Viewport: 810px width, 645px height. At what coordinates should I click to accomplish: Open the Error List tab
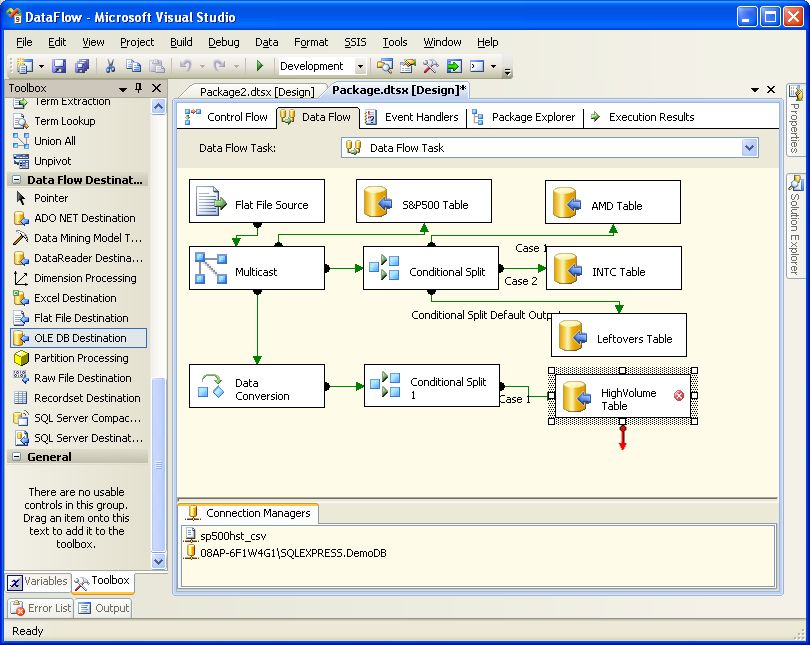[x=40, y=608]
